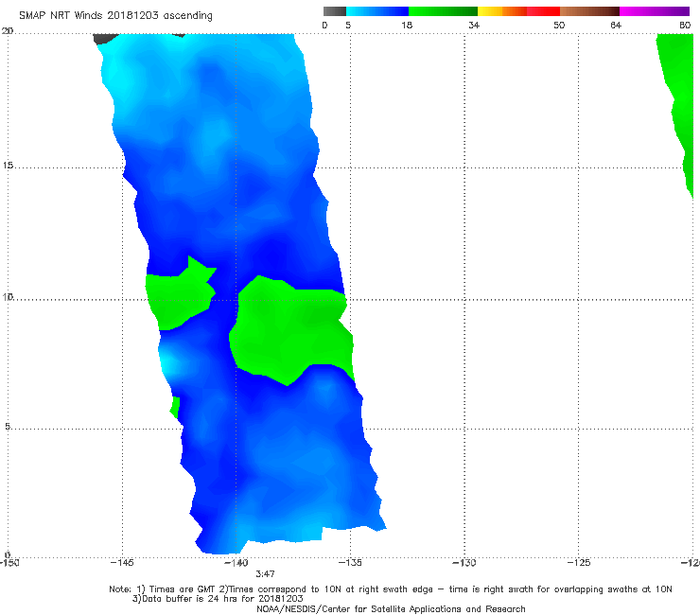Click the color bar label '64'

(x=616, y=25)
